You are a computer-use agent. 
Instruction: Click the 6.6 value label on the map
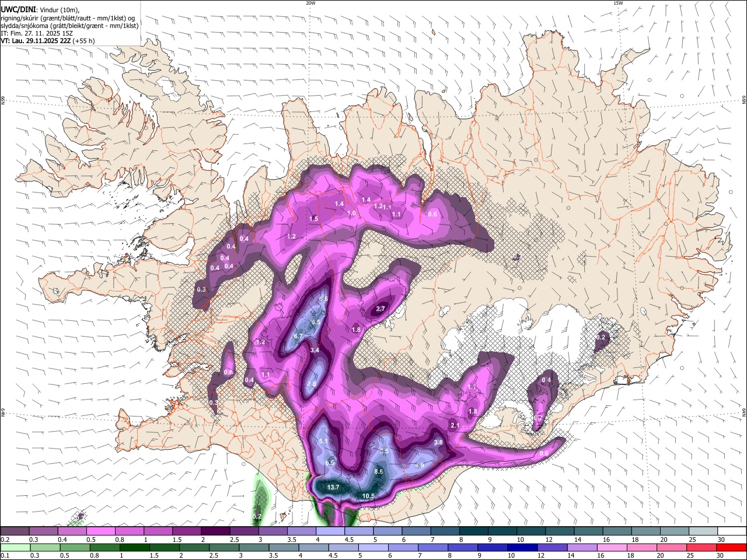[x=330, y=463]
